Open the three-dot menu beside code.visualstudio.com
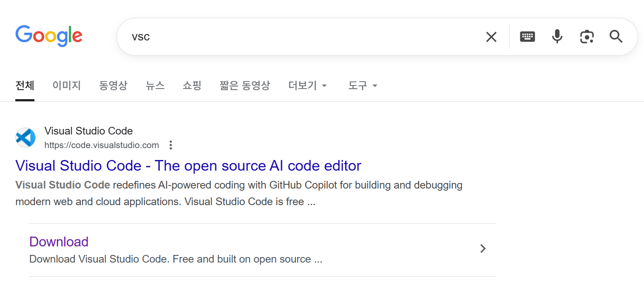644x283 pixels. [171, 145]
